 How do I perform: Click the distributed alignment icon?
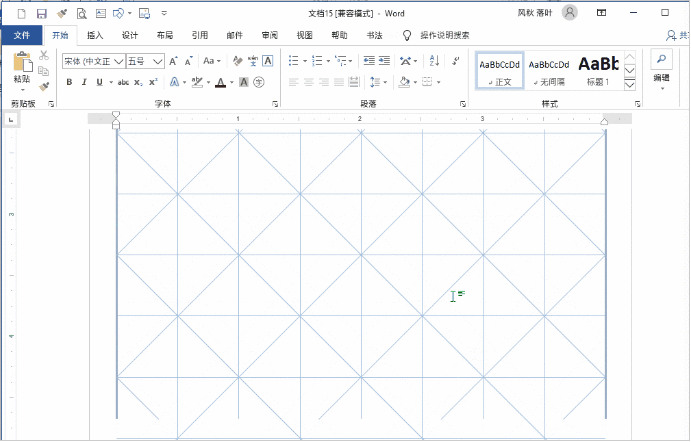point(354,82)
